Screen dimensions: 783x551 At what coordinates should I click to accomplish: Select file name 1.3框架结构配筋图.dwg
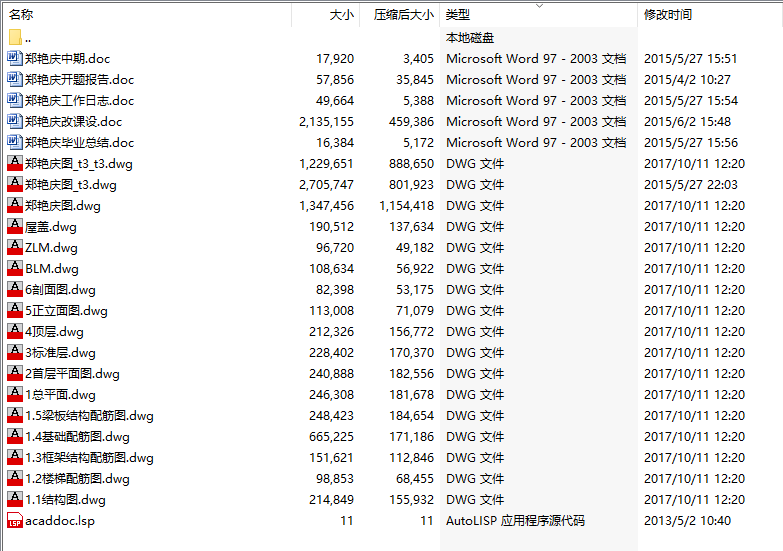coord(89,458)
